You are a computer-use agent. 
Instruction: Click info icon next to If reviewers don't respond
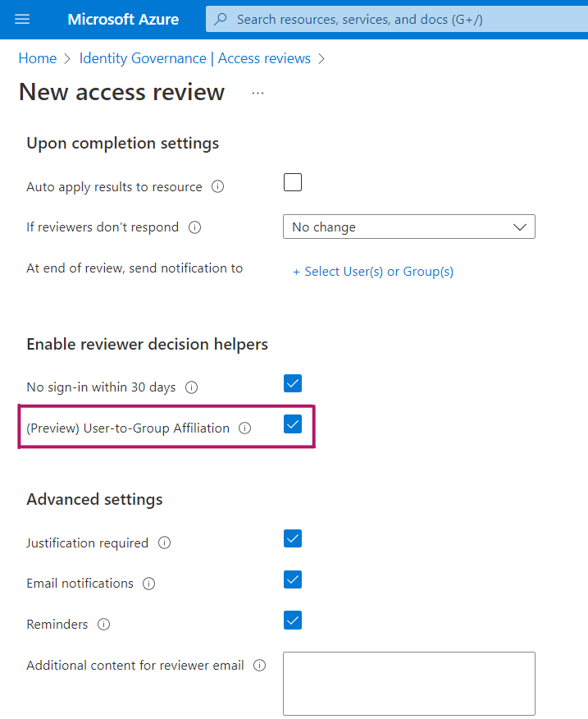pyautogui.click(x=194, y=227)
